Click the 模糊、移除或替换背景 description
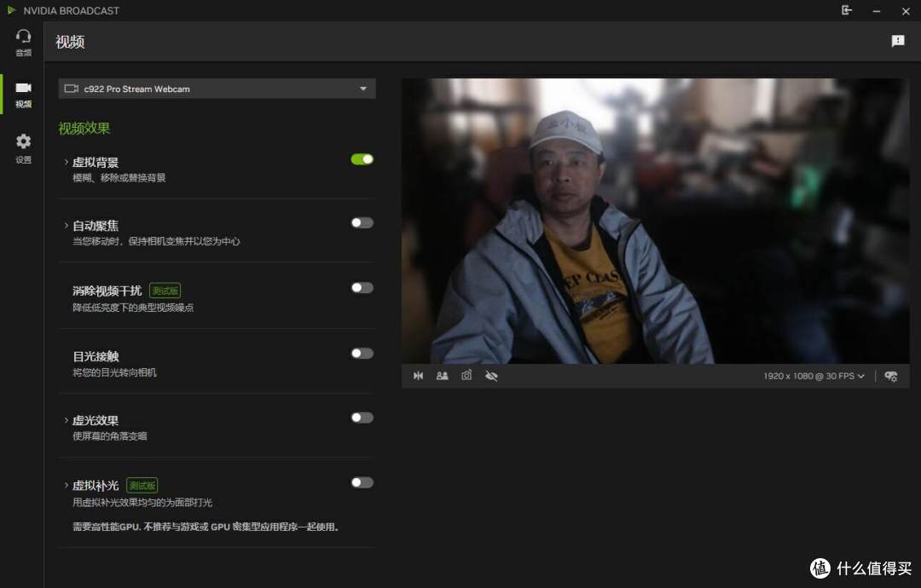 tap(119, 178)
